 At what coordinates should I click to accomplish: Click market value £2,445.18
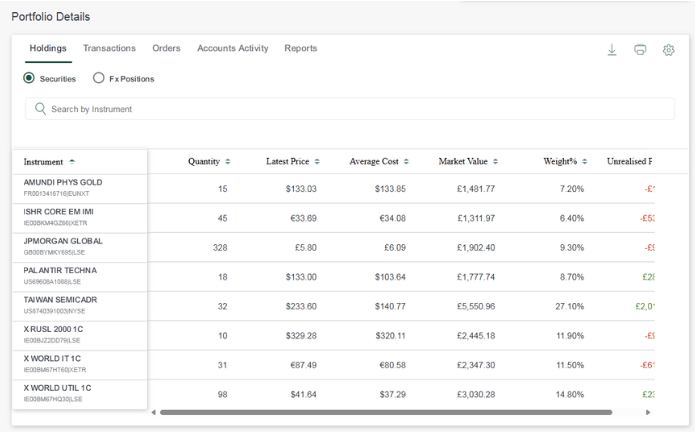point(476,336)
